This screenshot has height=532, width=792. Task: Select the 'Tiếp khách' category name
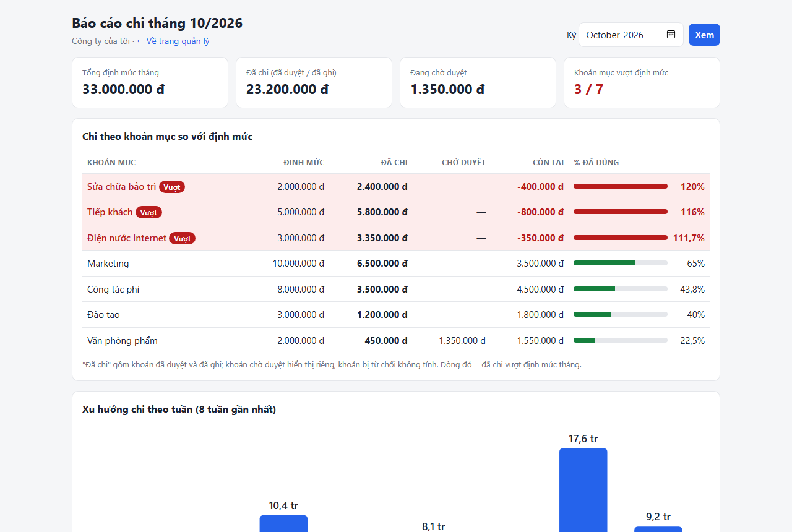110,212
